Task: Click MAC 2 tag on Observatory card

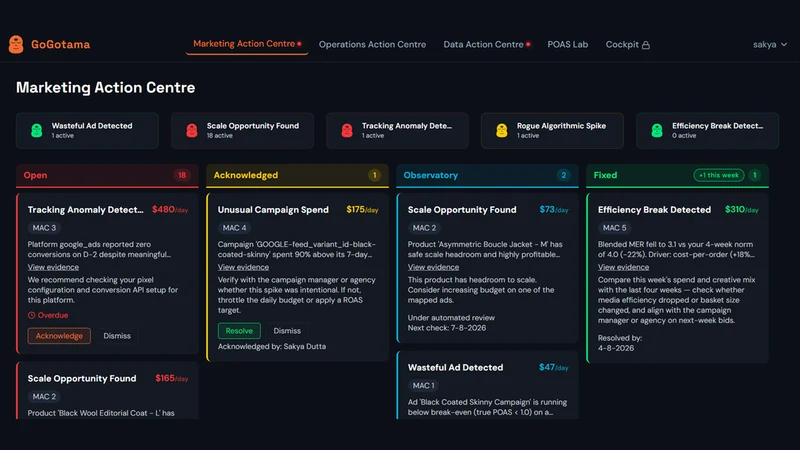Action: (424, 228)
